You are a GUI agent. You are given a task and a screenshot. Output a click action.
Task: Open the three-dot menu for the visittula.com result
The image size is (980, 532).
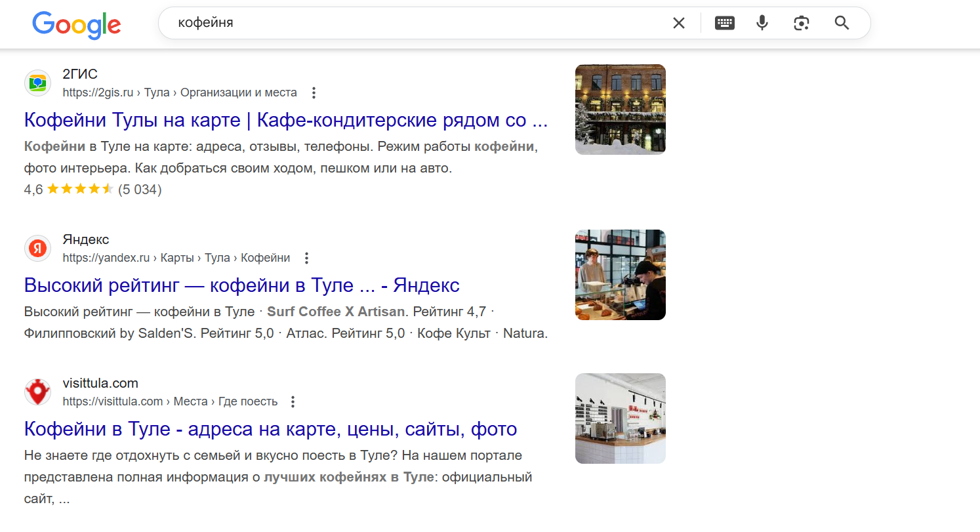pos(293,401)
